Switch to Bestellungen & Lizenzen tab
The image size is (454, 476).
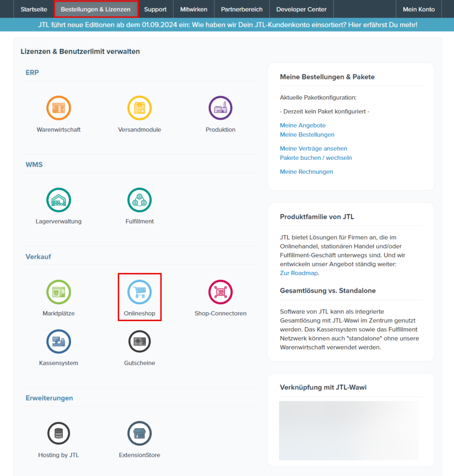tap(95, 9)
